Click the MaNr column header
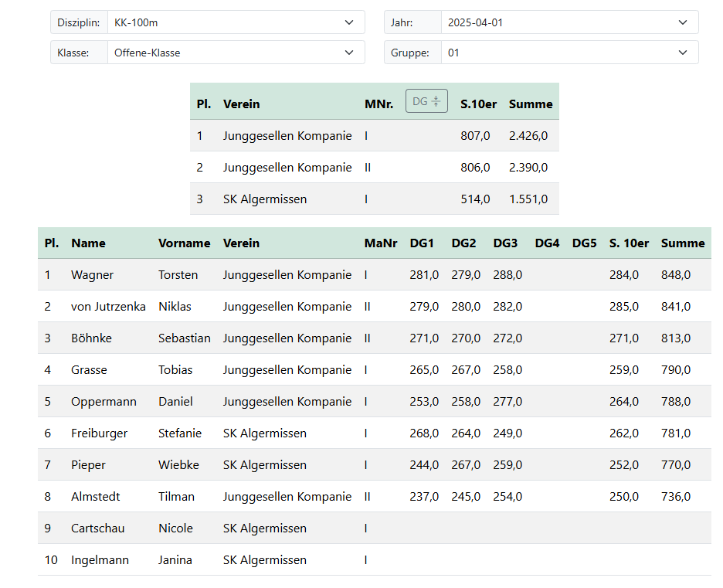The width and height of the screenshot is (723, 588). click(380, 243)
